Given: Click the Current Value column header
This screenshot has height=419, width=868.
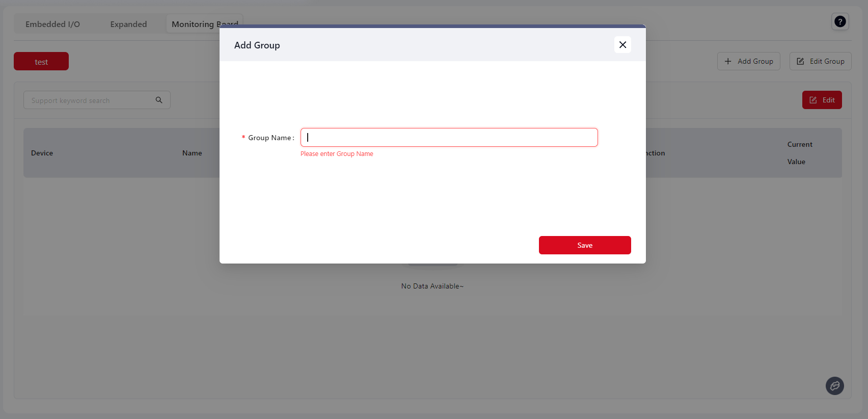Looking at the screenshot, I should (799, 153).
